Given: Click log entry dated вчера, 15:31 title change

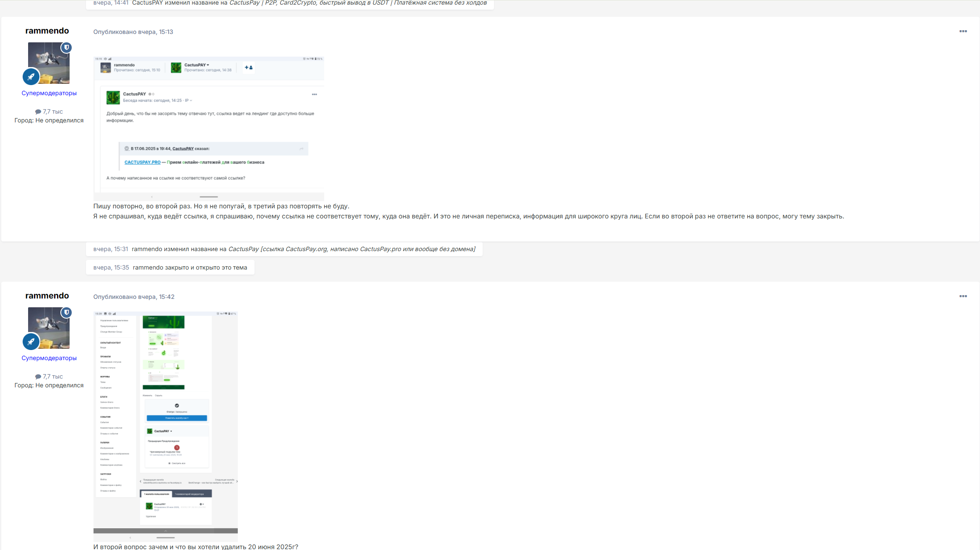Looking at the screenshot, I should click(x=284, y=249).
